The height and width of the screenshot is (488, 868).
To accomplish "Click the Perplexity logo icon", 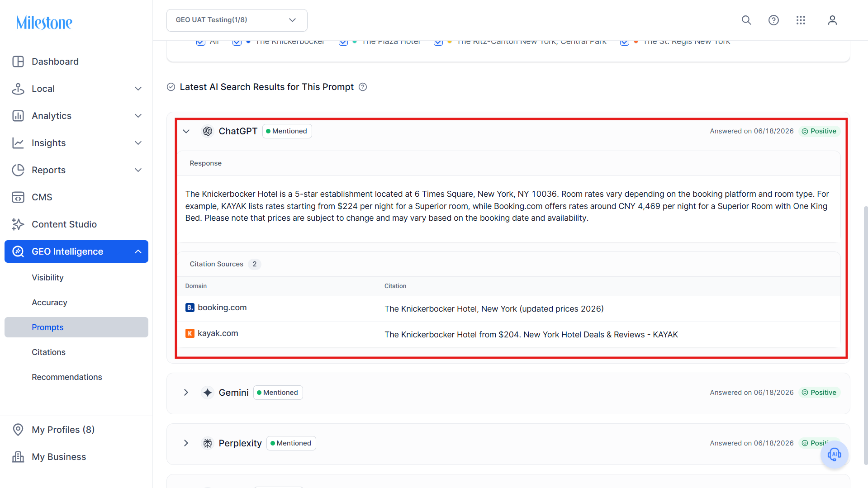I will click(208, 443).
